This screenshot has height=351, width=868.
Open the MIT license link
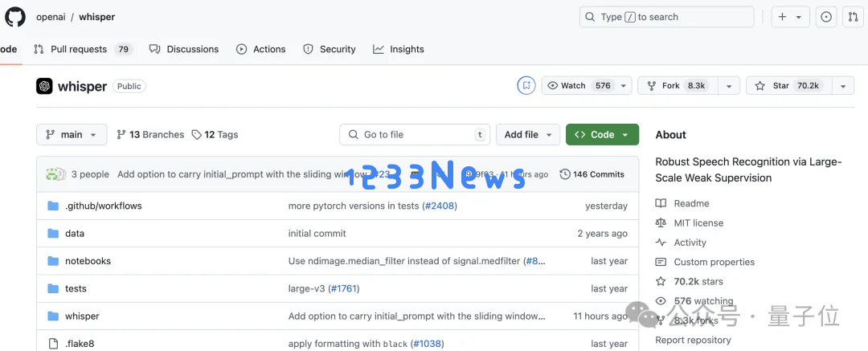698,223
